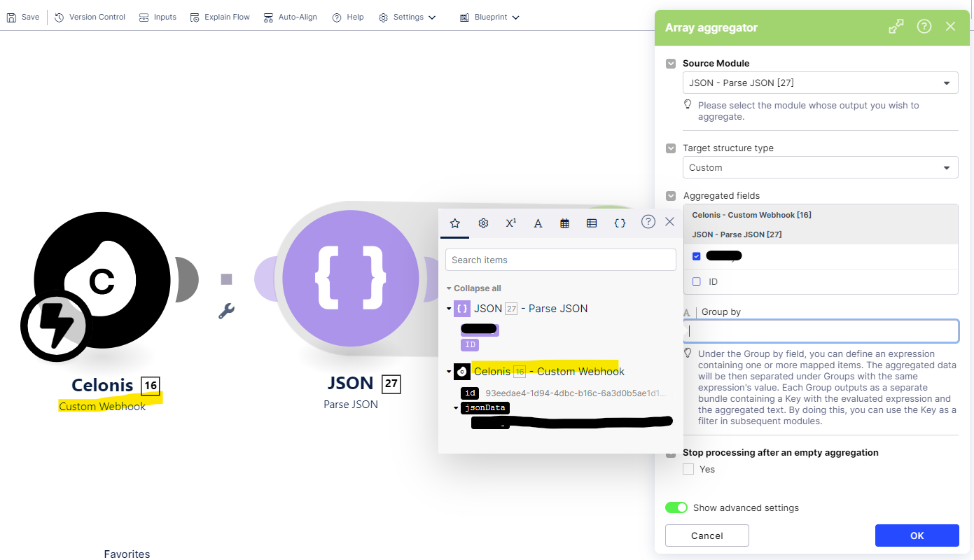Open the Source Module dropdown
This screenshot has height=560, width=974.
click(x=821, y=83)
